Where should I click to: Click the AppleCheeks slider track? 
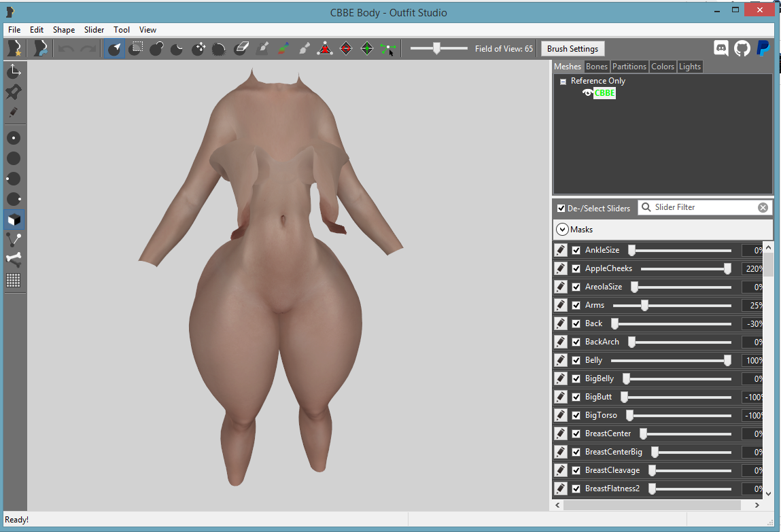click(686, 269)
